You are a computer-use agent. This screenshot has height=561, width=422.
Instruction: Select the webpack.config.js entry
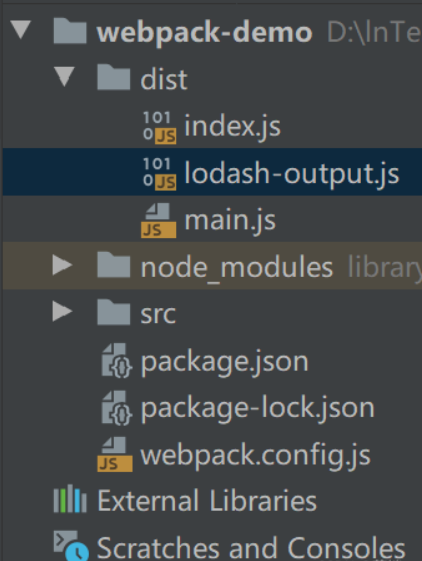(256, 455)
